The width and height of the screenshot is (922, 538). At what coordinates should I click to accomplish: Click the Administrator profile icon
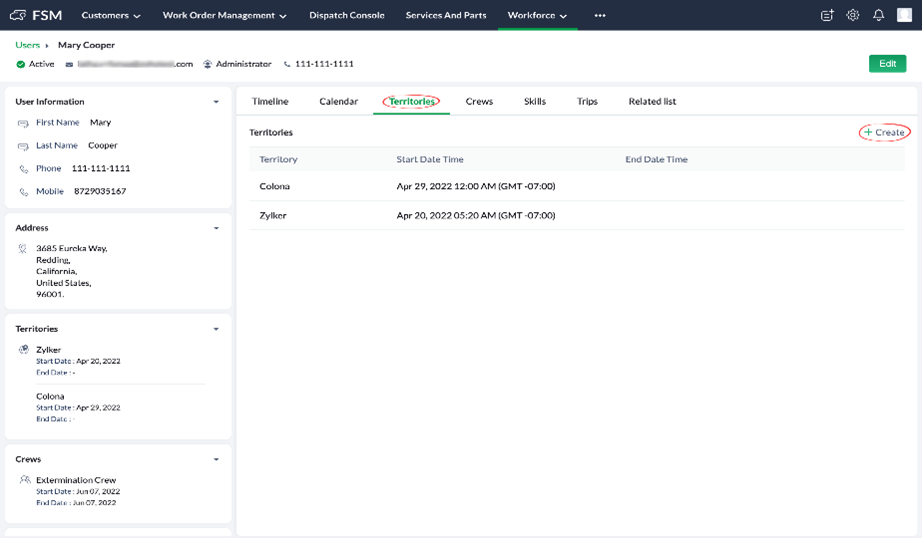[x=208, y=64]
